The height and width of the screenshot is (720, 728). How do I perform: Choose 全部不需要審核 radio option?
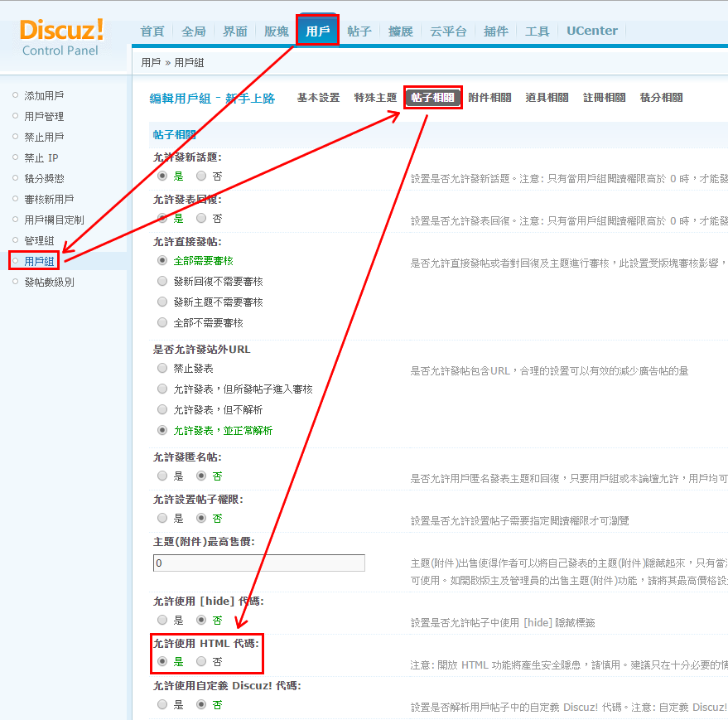coord(162,323)
